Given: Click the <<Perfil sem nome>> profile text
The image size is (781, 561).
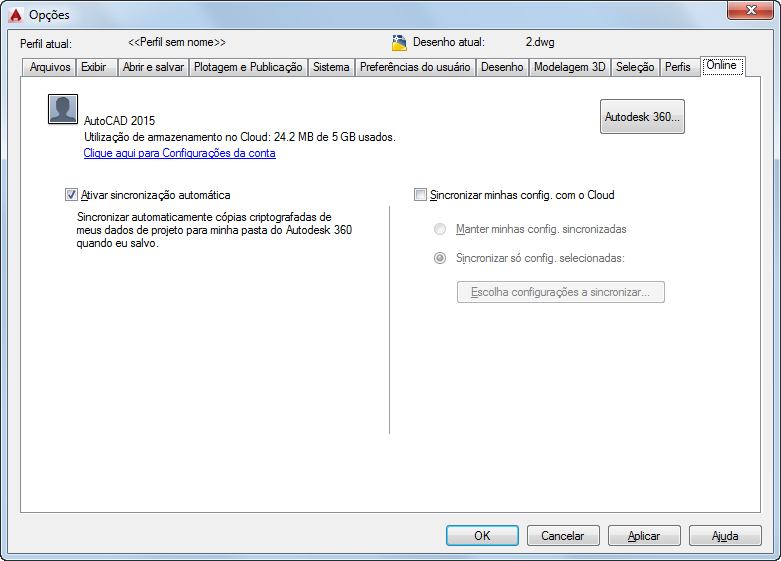Looking at the screenshot, I should pos(177,42).
